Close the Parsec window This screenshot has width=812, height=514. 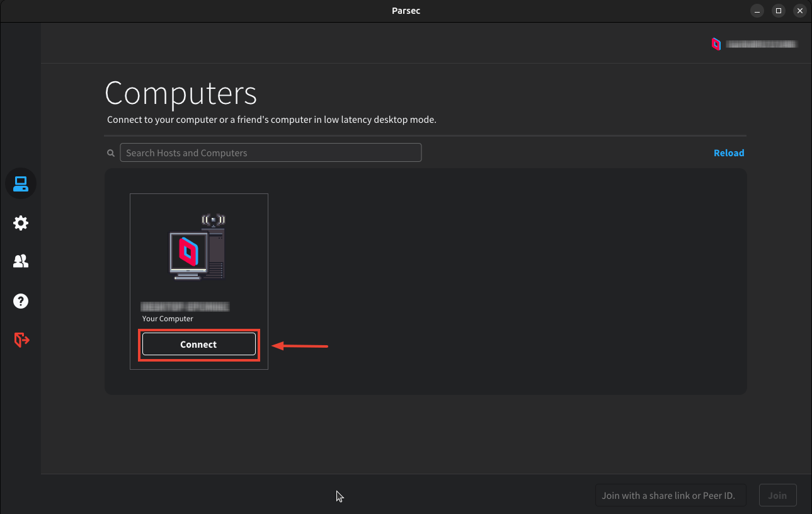pyautogui.click(x=799, y=11)
